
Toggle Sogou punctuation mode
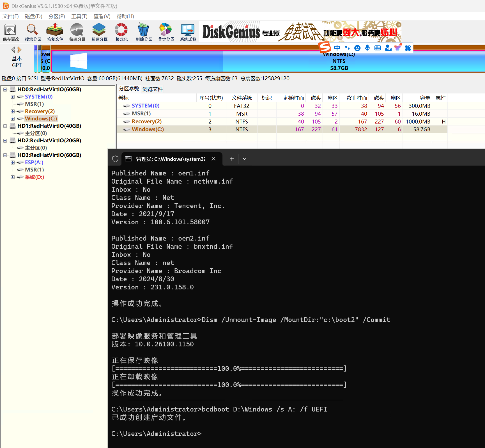(x=347, y=48)
